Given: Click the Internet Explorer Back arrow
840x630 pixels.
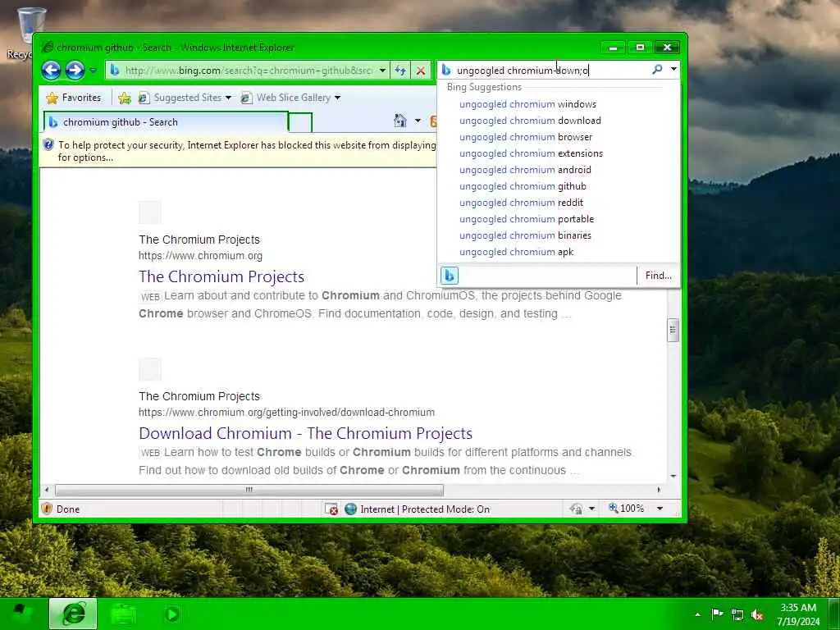Looking at the screenshot, I should 52,71.
